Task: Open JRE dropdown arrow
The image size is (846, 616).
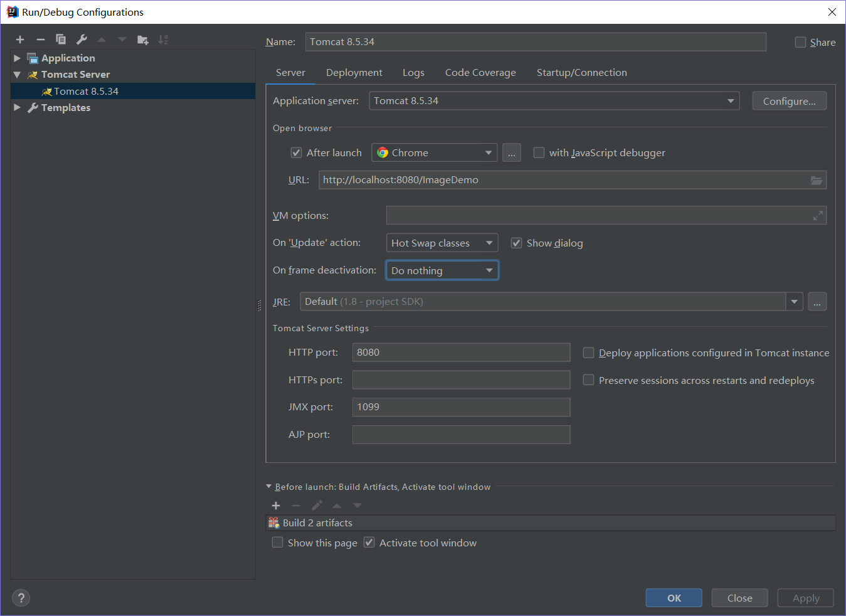Action: 795,302
